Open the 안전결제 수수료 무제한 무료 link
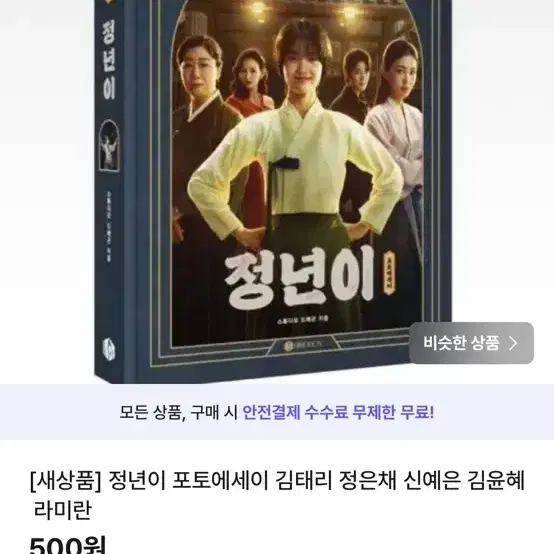 tap(338, 412)
